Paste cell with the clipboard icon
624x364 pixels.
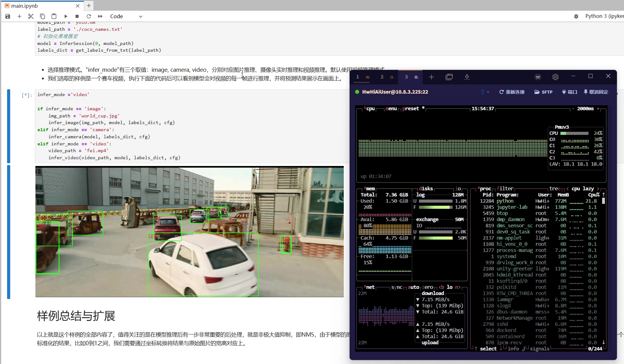(x=54, y=16)
